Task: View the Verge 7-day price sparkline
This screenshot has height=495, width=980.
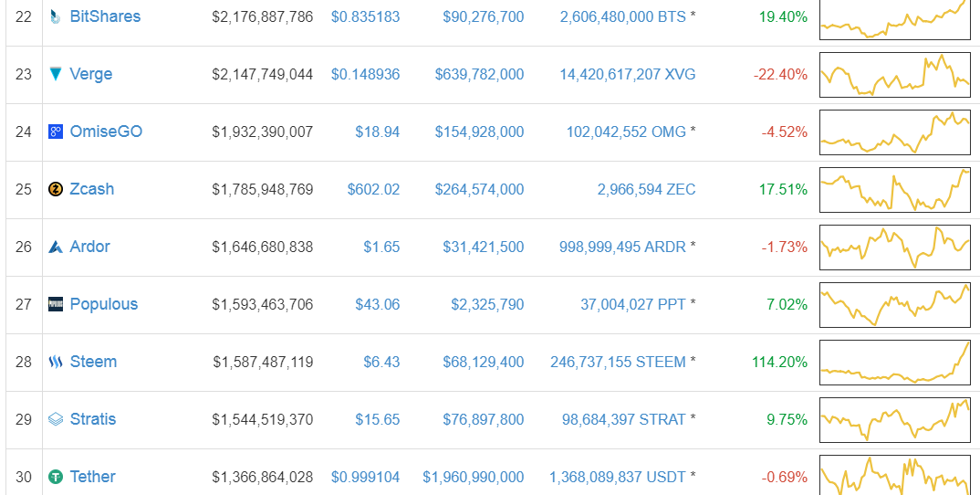Action: pyautogui.click(x=894, y=74)
